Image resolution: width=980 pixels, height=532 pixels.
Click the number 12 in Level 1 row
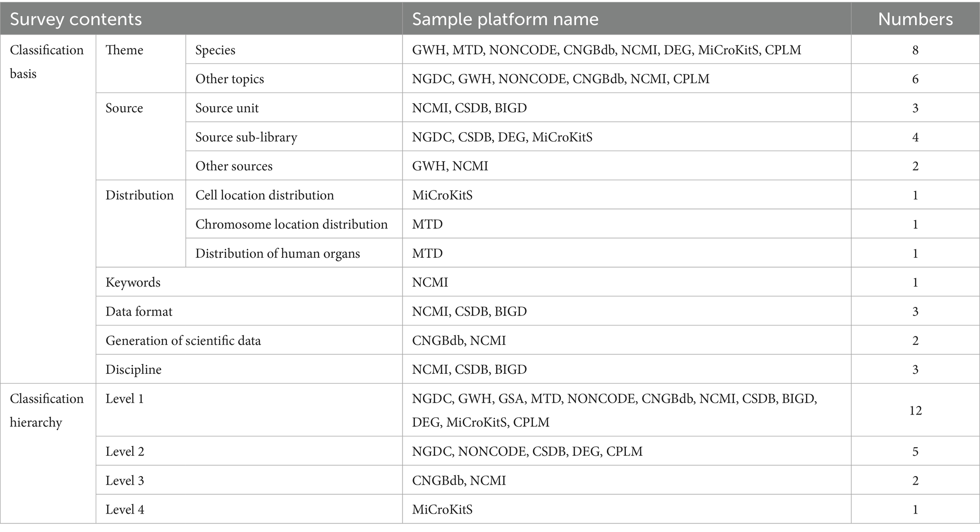click(x=915, y=410)
